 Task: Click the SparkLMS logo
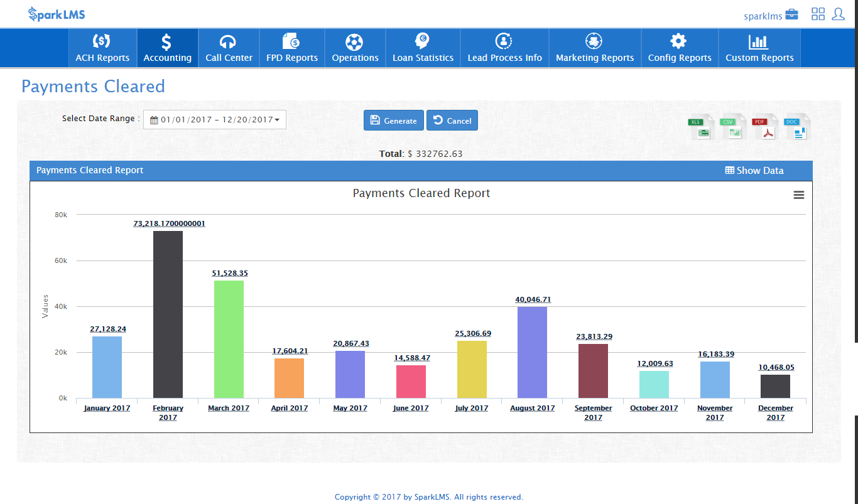57,14
